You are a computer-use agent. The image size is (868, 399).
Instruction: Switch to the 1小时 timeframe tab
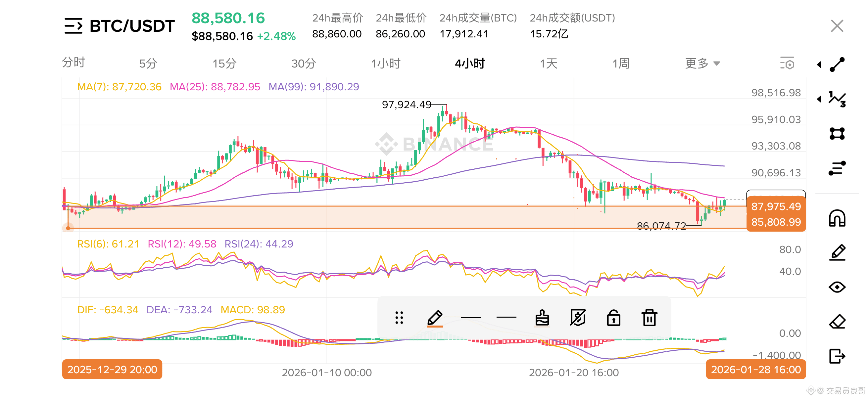coord(386,63)
